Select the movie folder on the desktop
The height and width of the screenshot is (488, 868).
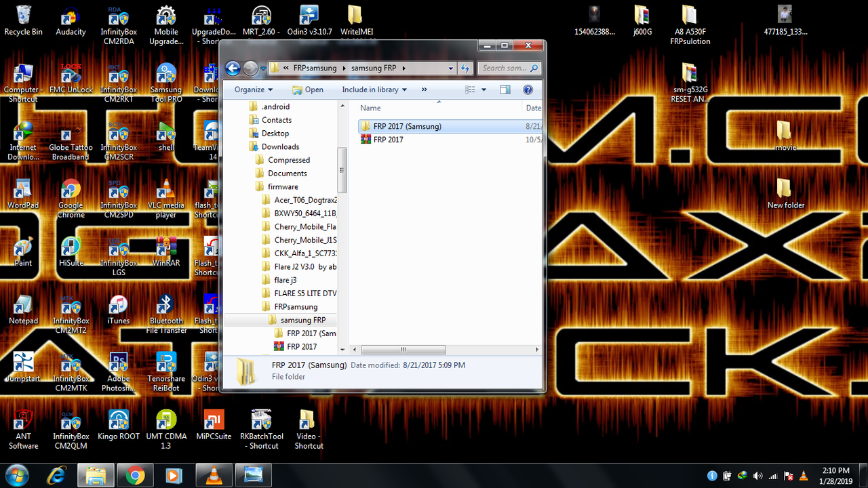pyautogui.click(x=786, y=136)
